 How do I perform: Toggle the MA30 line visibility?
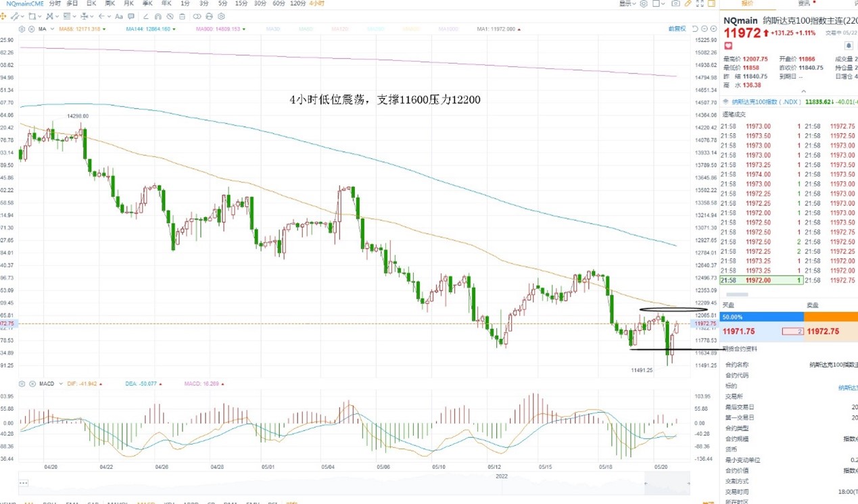click(272, 29)
